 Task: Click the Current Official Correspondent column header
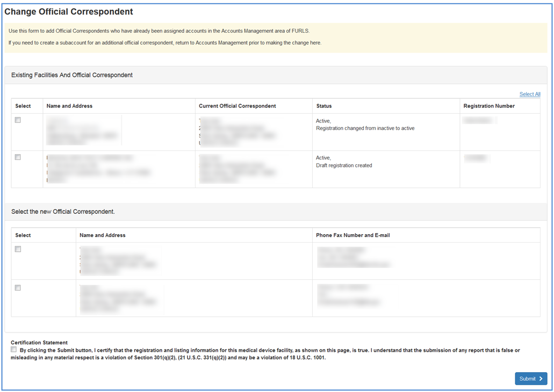point(237,106)
